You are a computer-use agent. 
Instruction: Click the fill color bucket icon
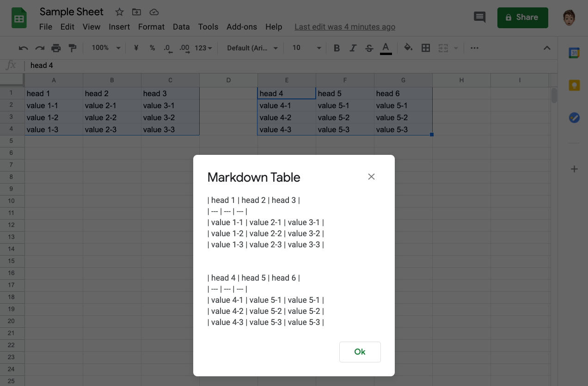(408, 48)
